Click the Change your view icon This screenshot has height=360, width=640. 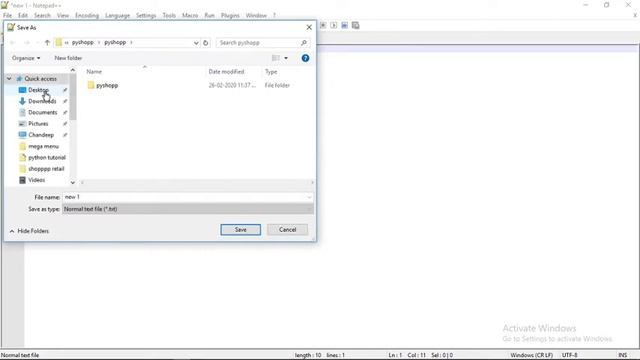click(276, 58)
